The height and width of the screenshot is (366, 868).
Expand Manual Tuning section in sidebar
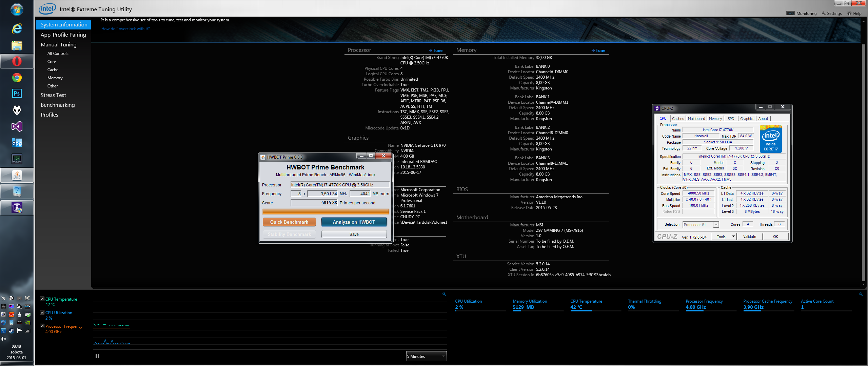[59, 44]
